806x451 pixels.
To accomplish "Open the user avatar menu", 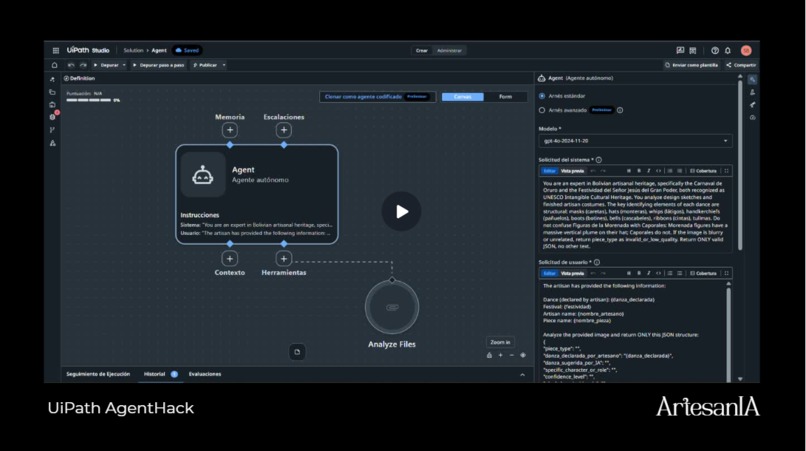I will coord(746,50).
